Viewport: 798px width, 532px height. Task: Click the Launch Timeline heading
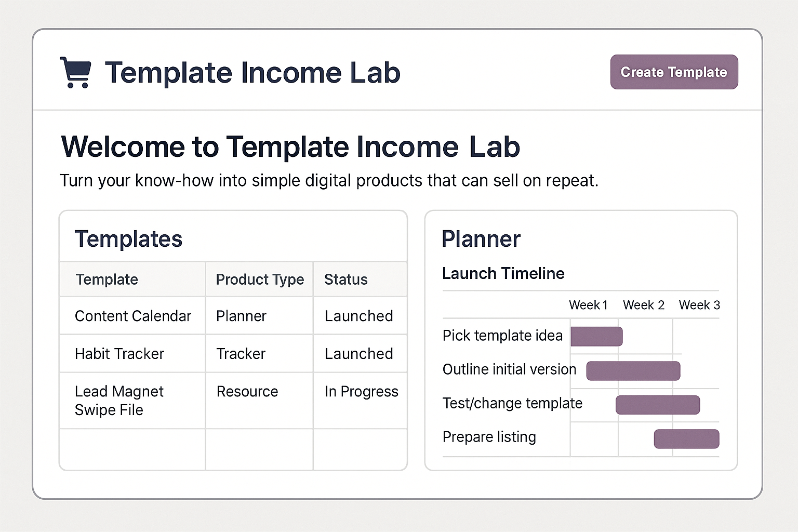[x=503, y=273]
